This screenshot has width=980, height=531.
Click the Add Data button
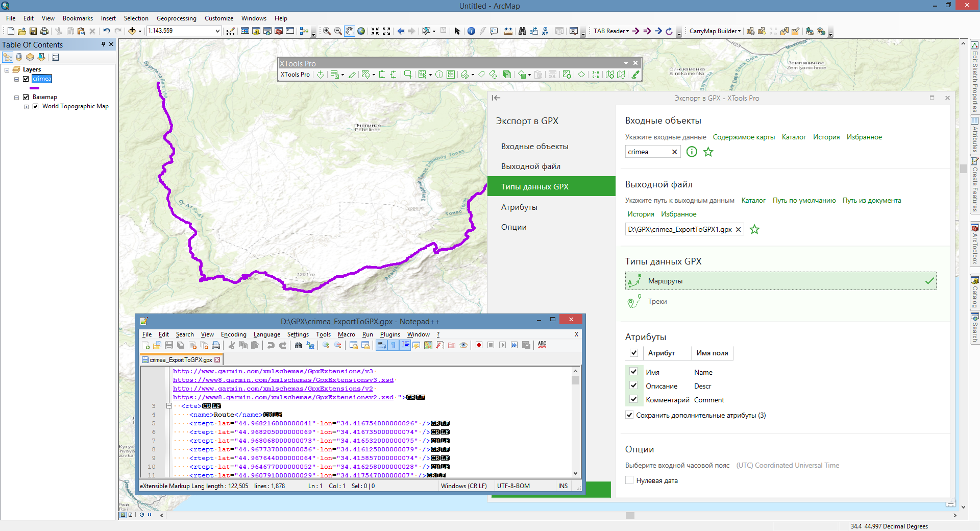132,31
